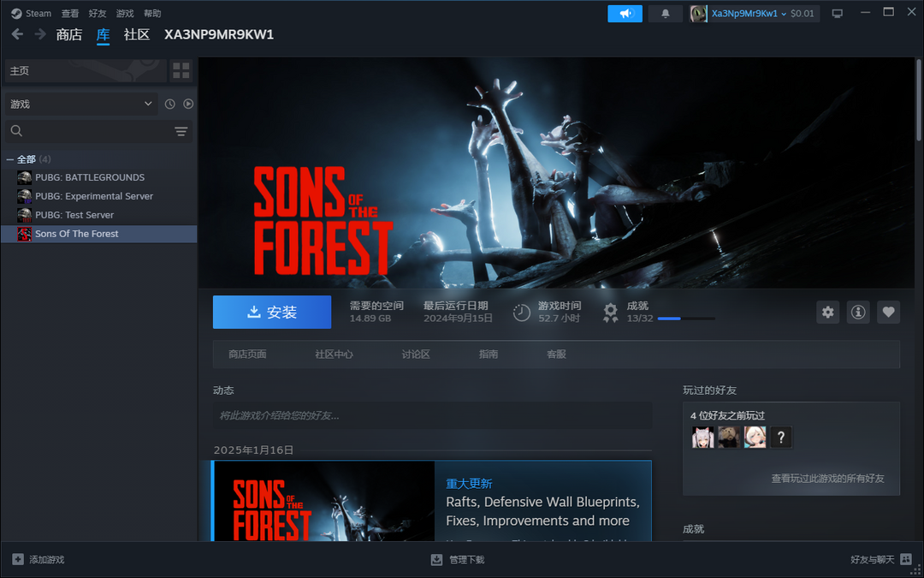This screenshot has width=924, height=578.
Task: Click the blue 安装 button
Action: coord(271,313)
